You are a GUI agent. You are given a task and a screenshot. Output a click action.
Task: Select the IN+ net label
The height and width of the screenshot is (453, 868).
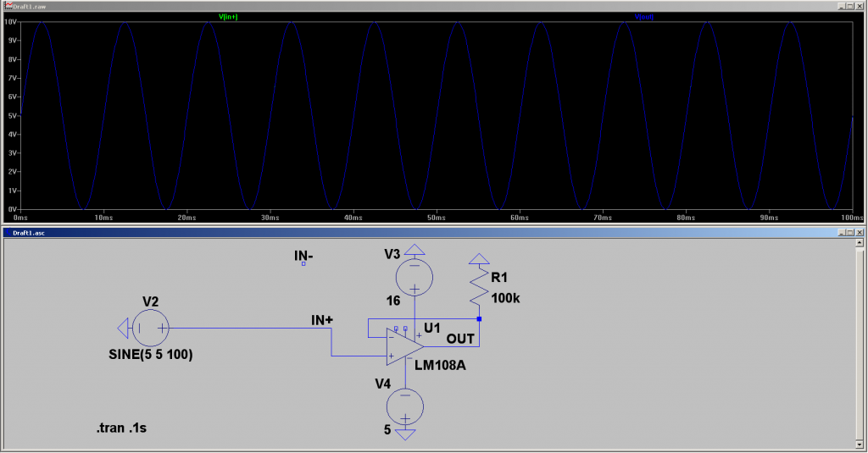(322, 319)
